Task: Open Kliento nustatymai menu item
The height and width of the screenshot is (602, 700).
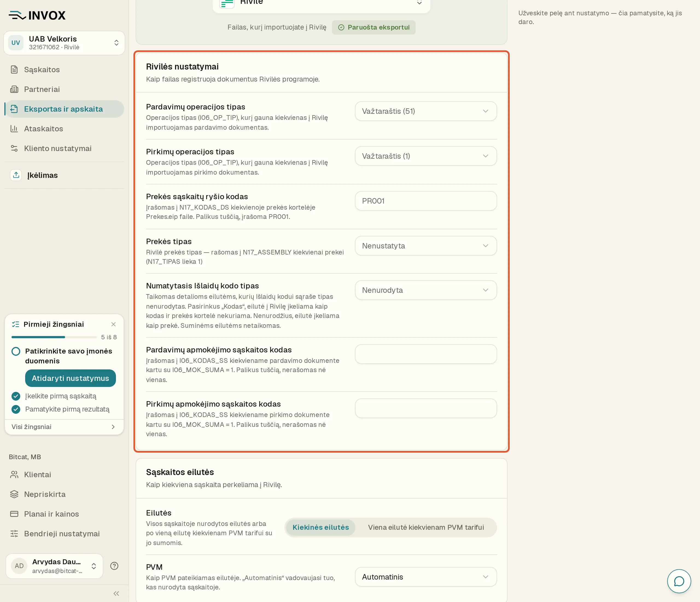Action: (x=64, y=148)
